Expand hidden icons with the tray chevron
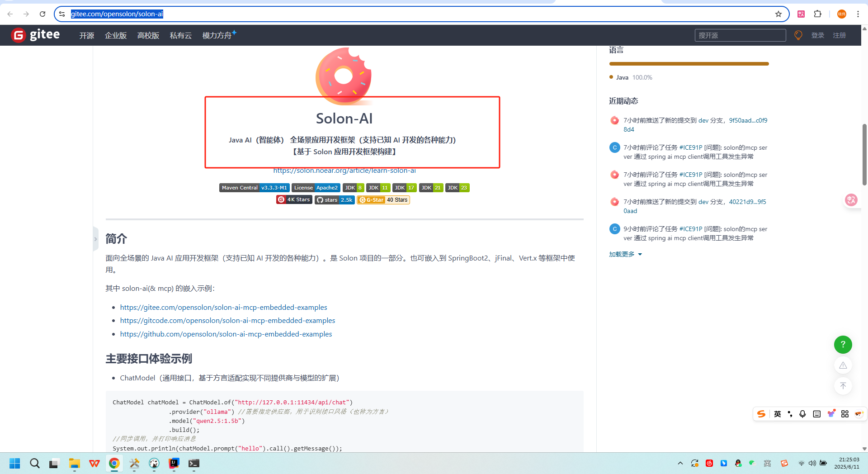This screenshot has height=474, width=868. pos(680,463)
